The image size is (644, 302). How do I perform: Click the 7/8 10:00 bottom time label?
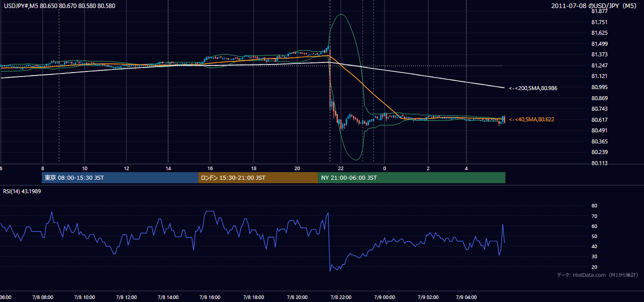[x=85, y=297]
